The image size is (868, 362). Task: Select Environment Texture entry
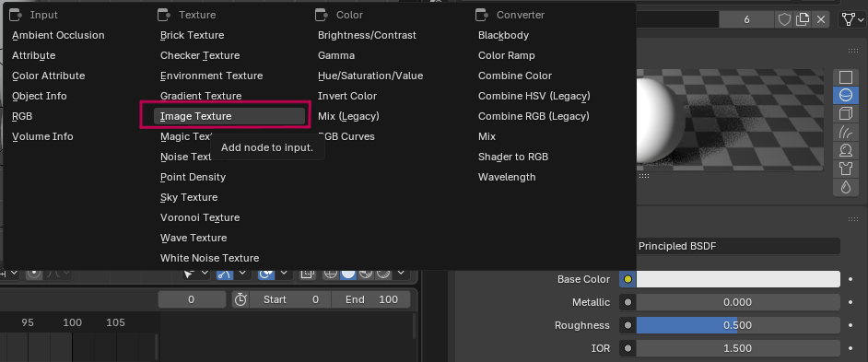211,76
